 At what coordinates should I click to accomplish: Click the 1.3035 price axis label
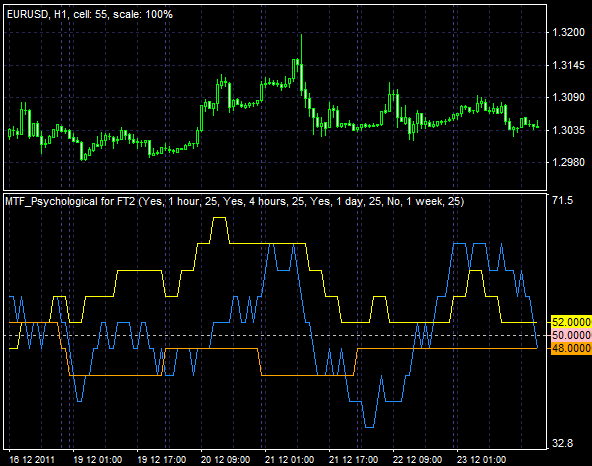[x=568, y=130]
